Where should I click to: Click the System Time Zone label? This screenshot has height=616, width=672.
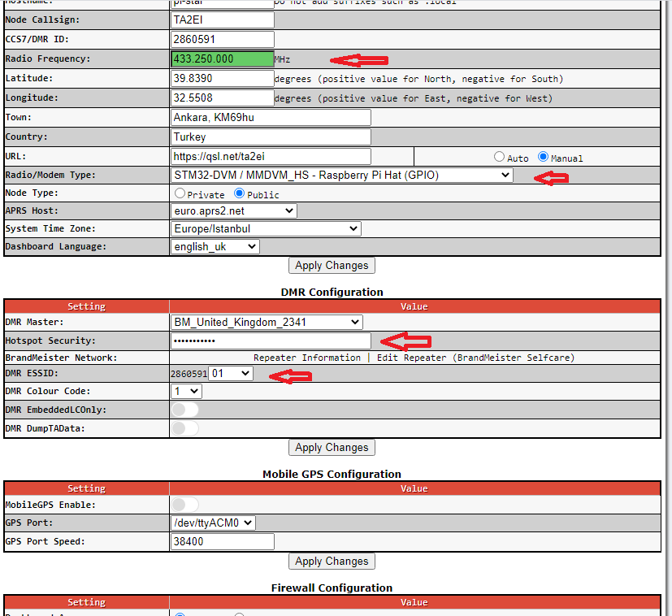[50, 228]
